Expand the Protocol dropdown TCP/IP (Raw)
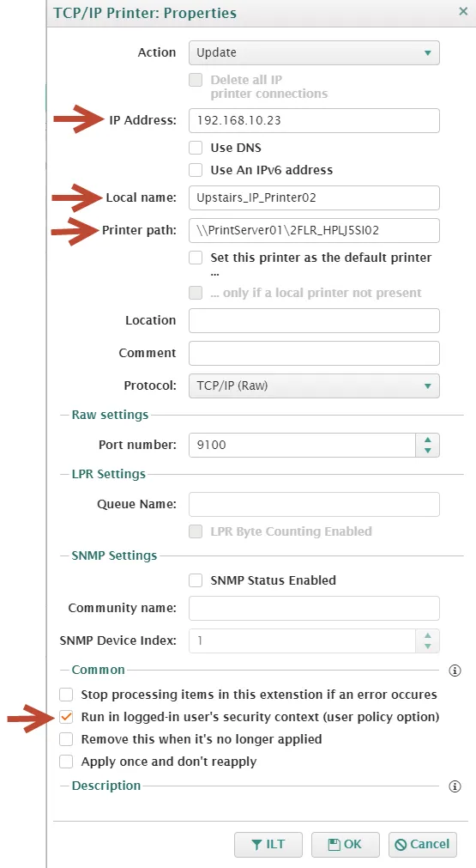Viewport: 476px width, 868px height. [314, 385]
